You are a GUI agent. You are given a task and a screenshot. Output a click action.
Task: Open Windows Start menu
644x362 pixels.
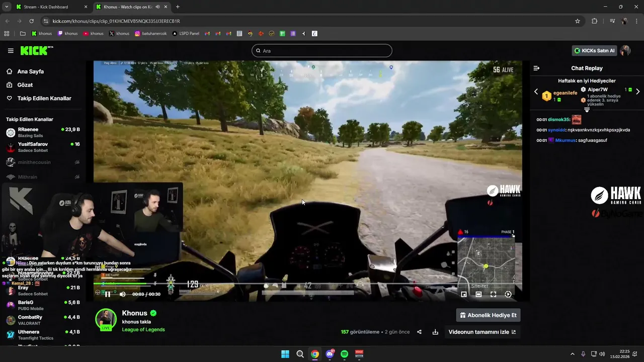285,354
